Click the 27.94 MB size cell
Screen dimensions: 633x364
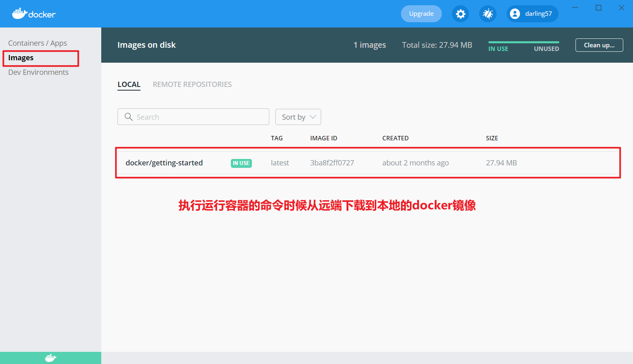click(501, 163)
